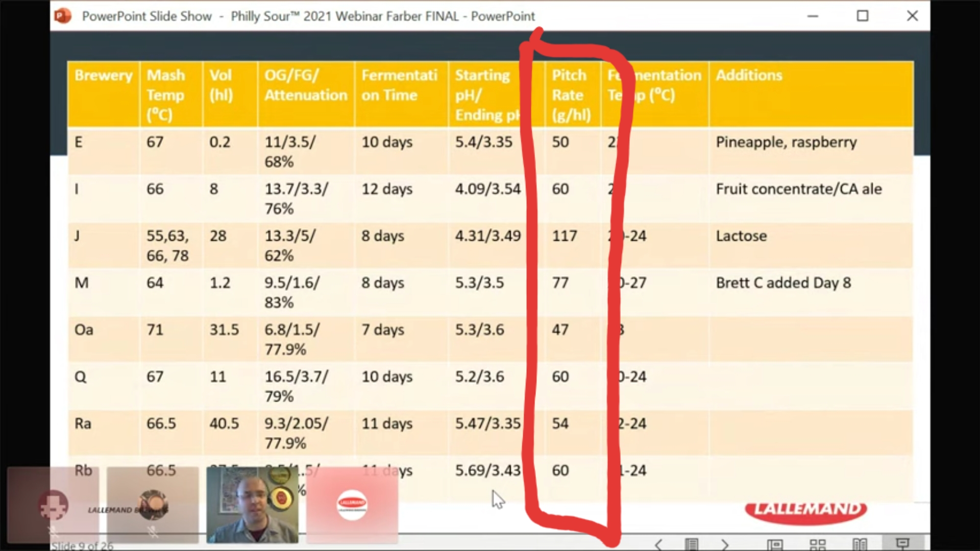Maximize the slide show window
Image resolution: width=980 pixels, height=551 pixels.
coord(863,16)
